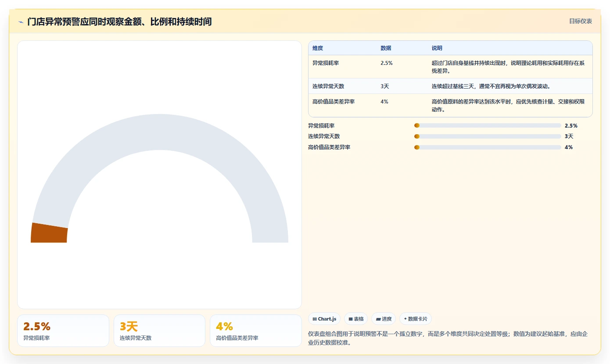
Task: Select the 异常损耗率 table row cell
Action: click(x=326, y=63)
